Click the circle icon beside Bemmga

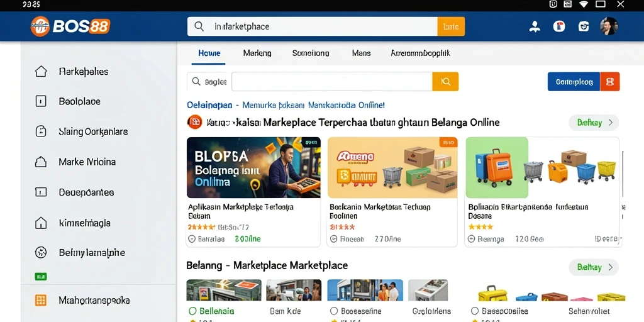tap(472, 238)
